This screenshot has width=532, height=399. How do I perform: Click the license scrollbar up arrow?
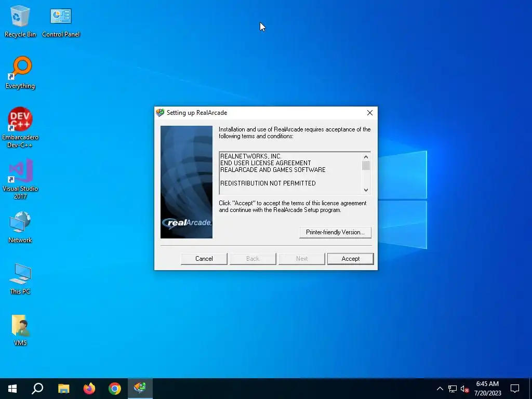point(366,157)
